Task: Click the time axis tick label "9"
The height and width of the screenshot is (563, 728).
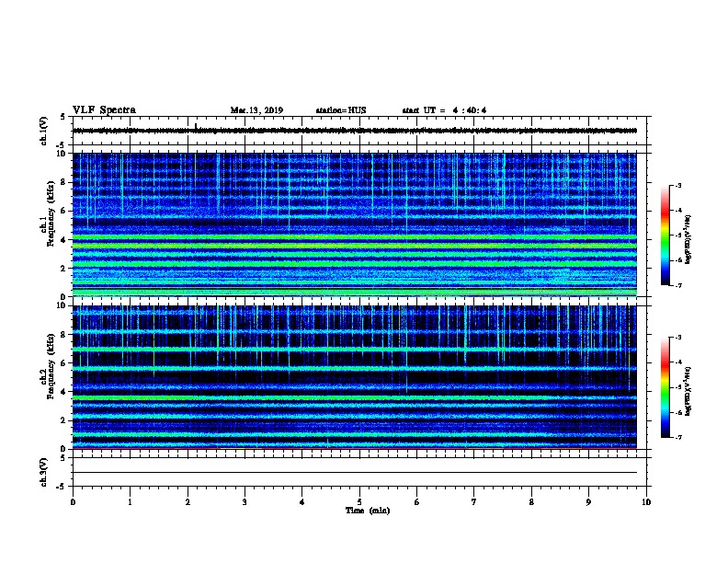Action: [588, 501]
